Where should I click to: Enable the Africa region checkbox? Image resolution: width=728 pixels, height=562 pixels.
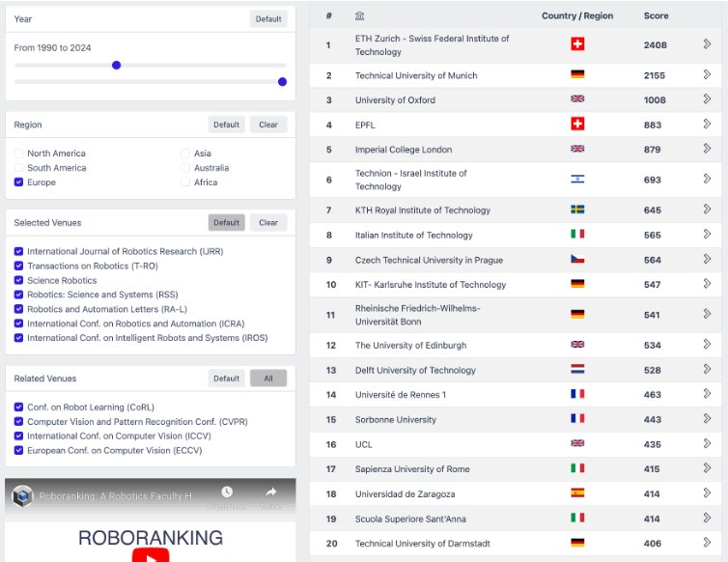click(185, 183)
